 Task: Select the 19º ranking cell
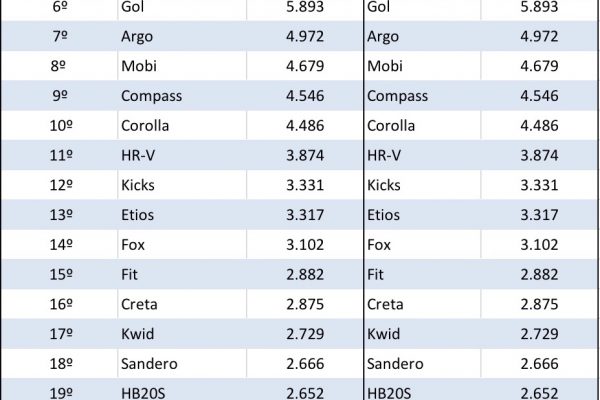click(59, 391)
